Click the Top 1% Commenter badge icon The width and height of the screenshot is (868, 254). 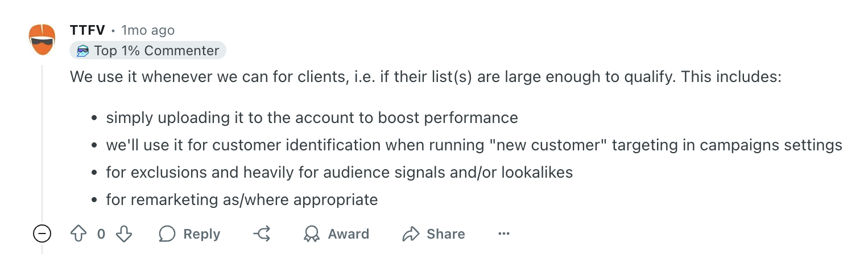coord(83,51)
